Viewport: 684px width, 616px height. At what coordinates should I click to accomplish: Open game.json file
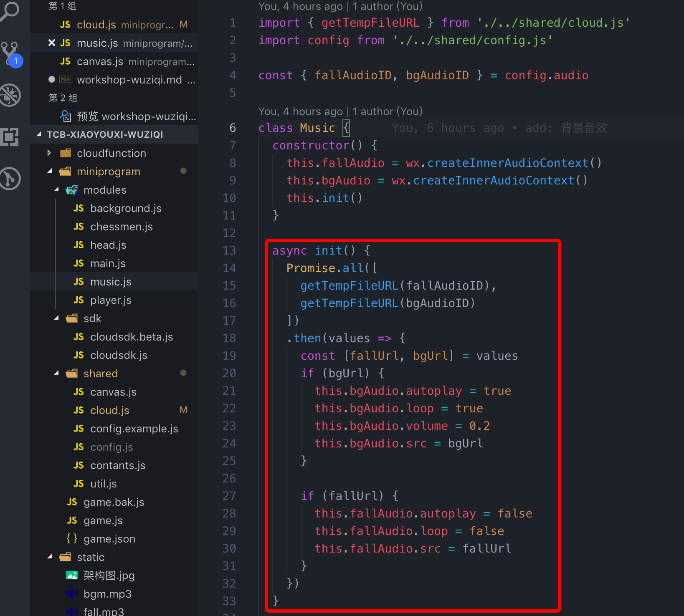[114, 539]
